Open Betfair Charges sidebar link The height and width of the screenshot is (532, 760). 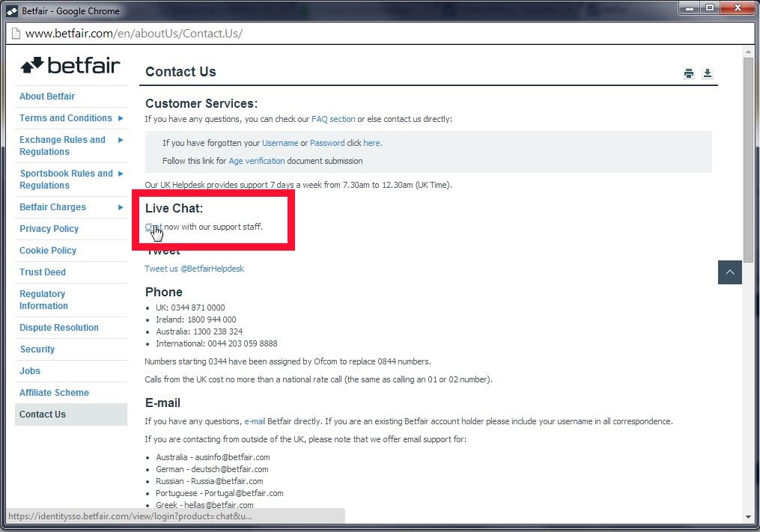point(53,207)
